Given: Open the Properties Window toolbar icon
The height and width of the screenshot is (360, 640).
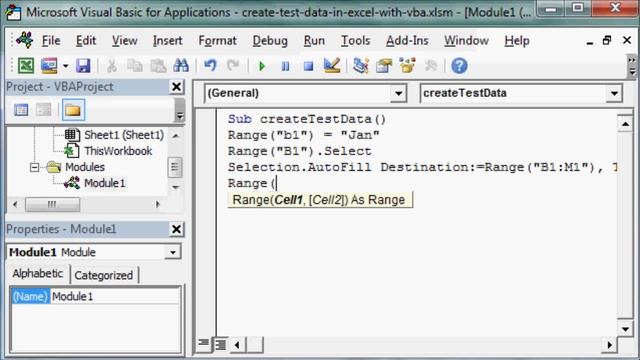Looking at the screenshot, I should pyautogui.click(x=384, y=66).
